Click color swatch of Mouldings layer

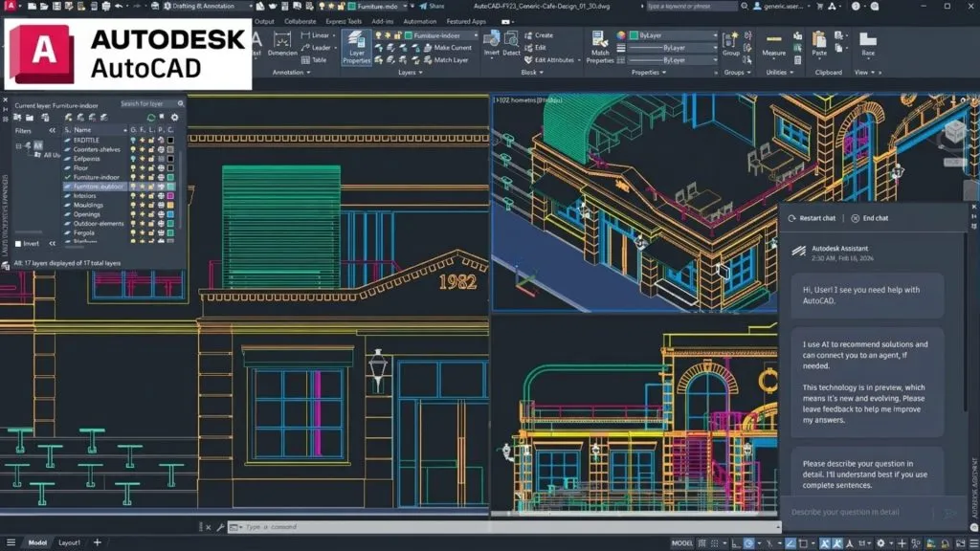click(170, 205)
